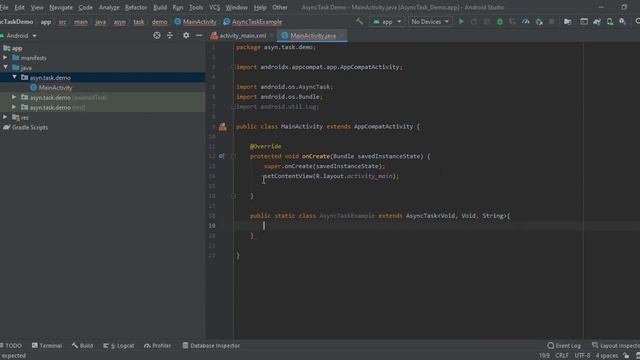Viewport: 640px width, 360px height.
Task: Toggle the onCreate method fold marker at line 12
Action: point(233,156)
